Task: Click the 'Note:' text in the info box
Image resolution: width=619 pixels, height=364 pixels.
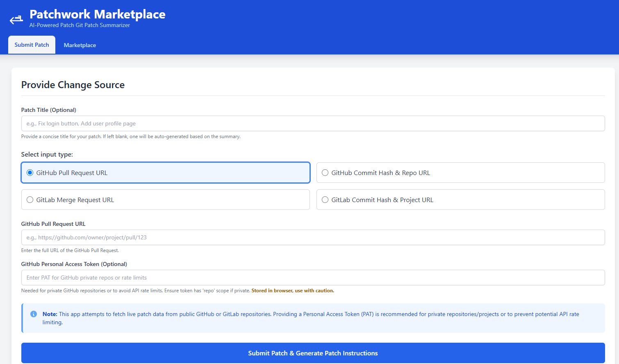Action: 50,314
